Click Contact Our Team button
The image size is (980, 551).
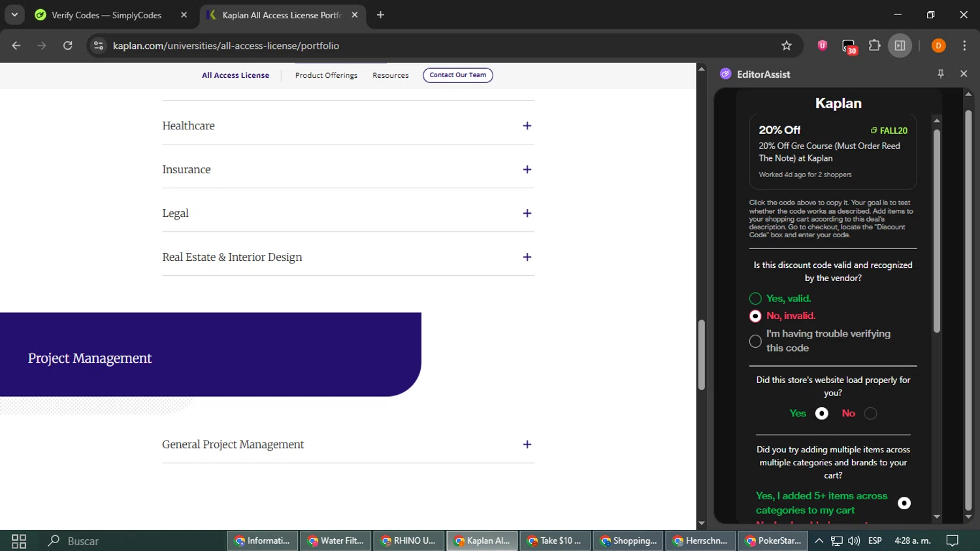[458, 75]
